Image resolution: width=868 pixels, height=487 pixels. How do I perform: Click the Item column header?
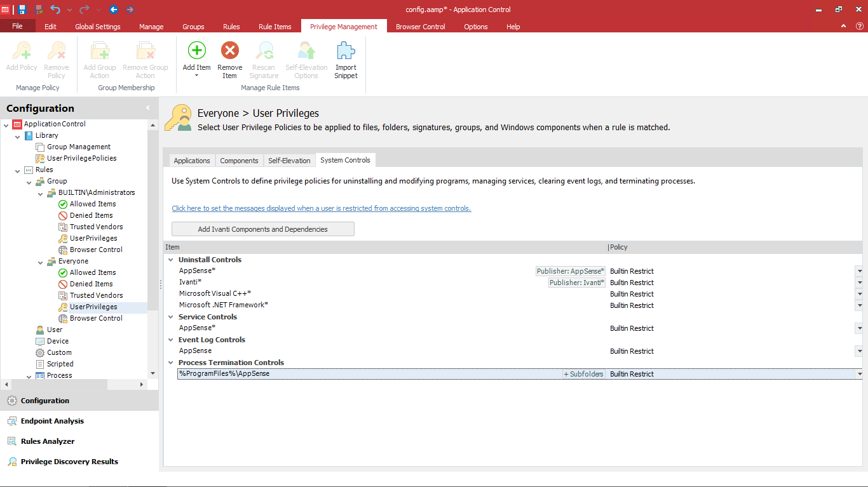[x=385, y=247]
